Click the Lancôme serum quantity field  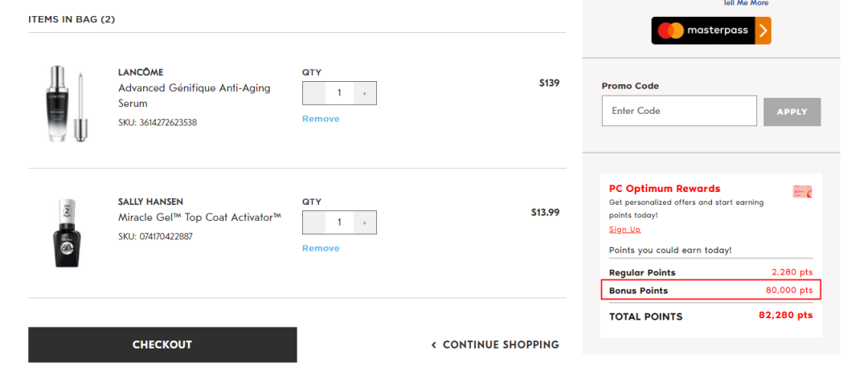click(x=339, y=93)
